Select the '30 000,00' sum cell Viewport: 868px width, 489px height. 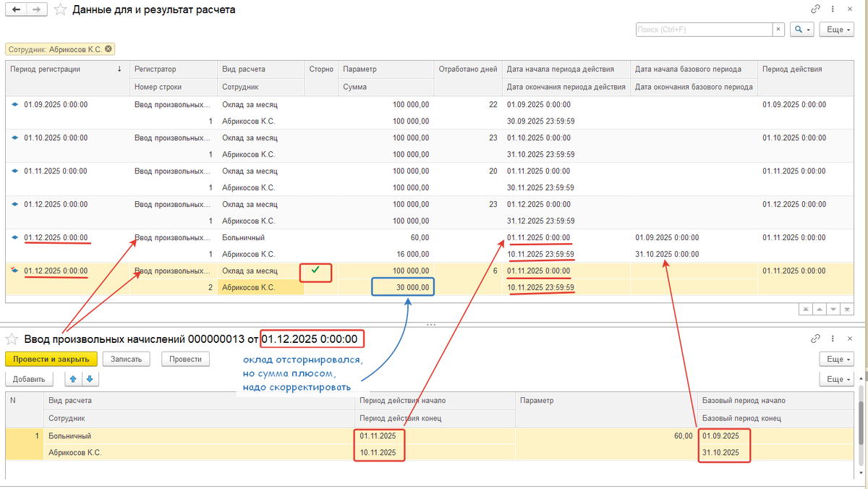pos(401,287)
